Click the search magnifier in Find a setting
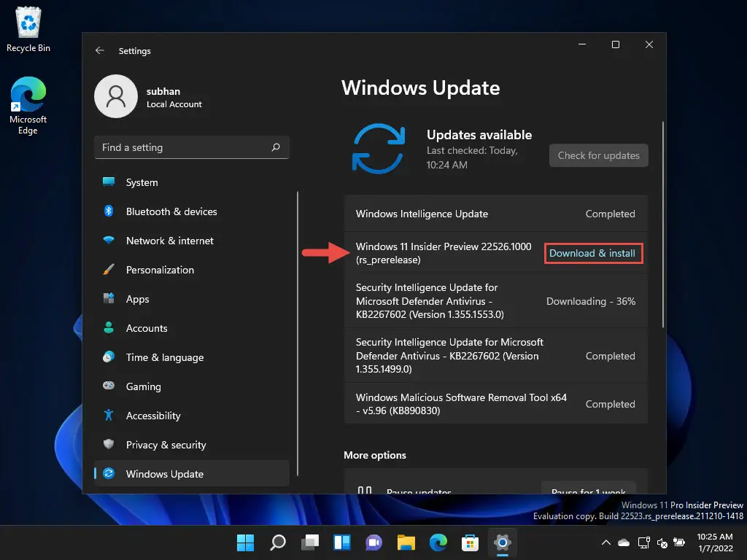747x560 pixels. click(275, 147)
